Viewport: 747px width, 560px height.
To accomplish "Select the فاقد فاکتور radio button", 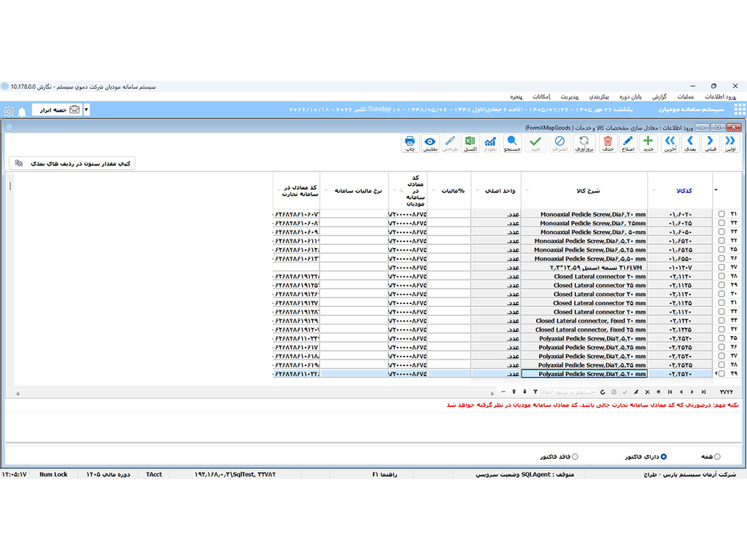I will (x=575, y=456).
